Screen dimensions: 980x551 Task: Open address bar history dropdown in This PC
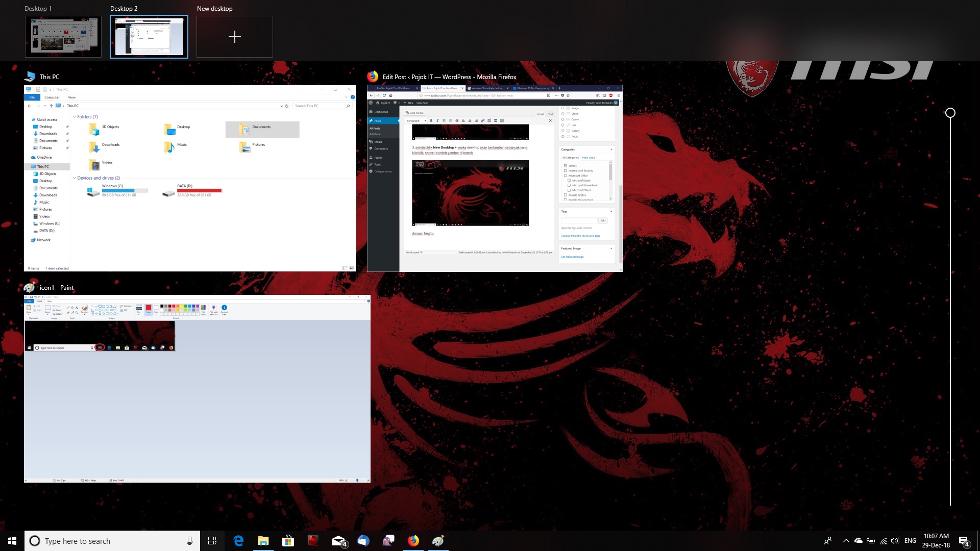[x=281, y=106]
